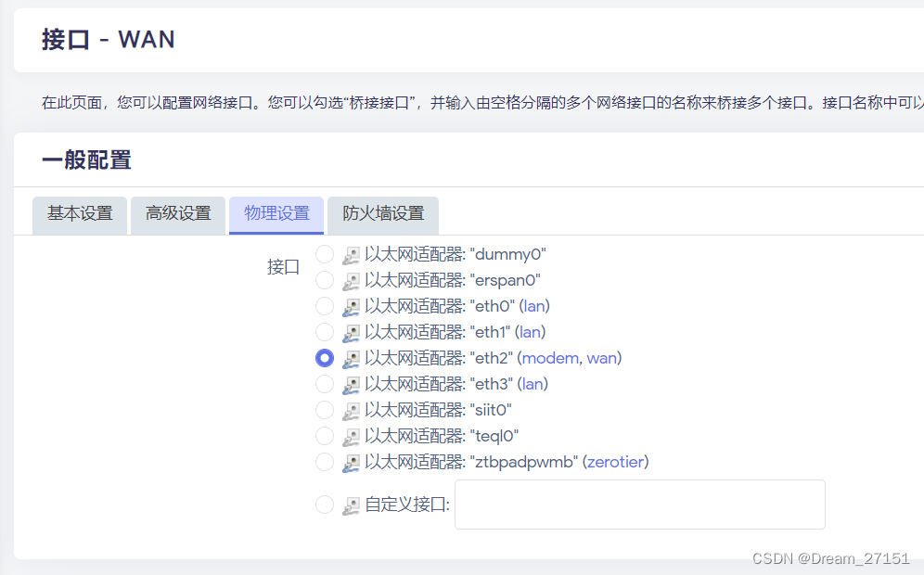The image size is (924, 575).
Task: Click the 接口 field label
Action: pos(284,267)
